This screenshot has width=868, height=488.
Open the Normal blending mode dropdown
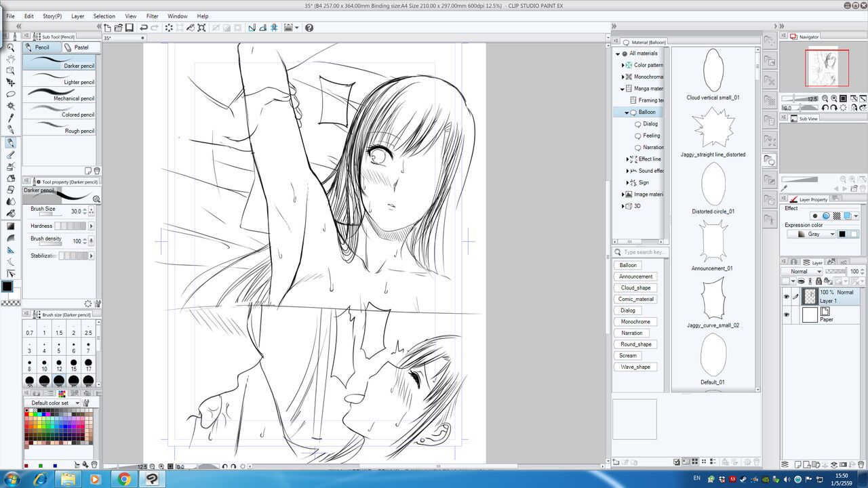pyautogui.click(x=801, y=271)
